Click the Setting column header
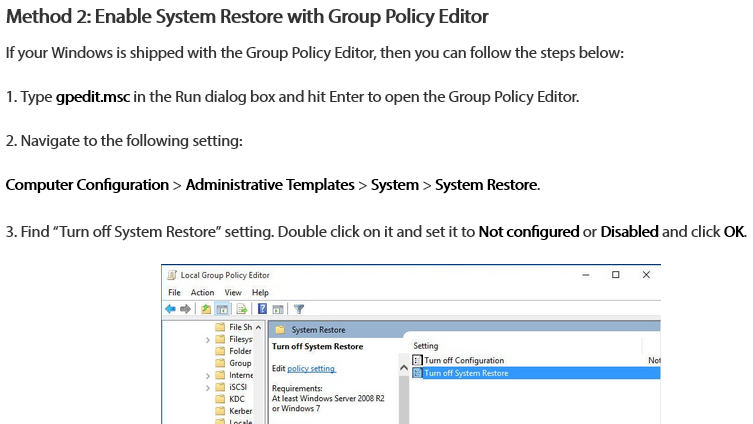This screenshot has height=424, width=753. click(426, 345)
